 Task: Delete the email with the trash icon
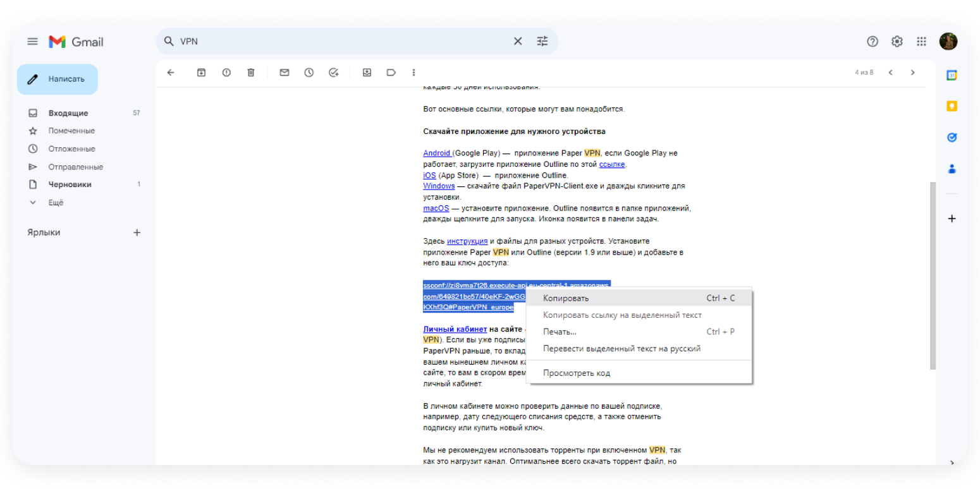click(251, 73)
